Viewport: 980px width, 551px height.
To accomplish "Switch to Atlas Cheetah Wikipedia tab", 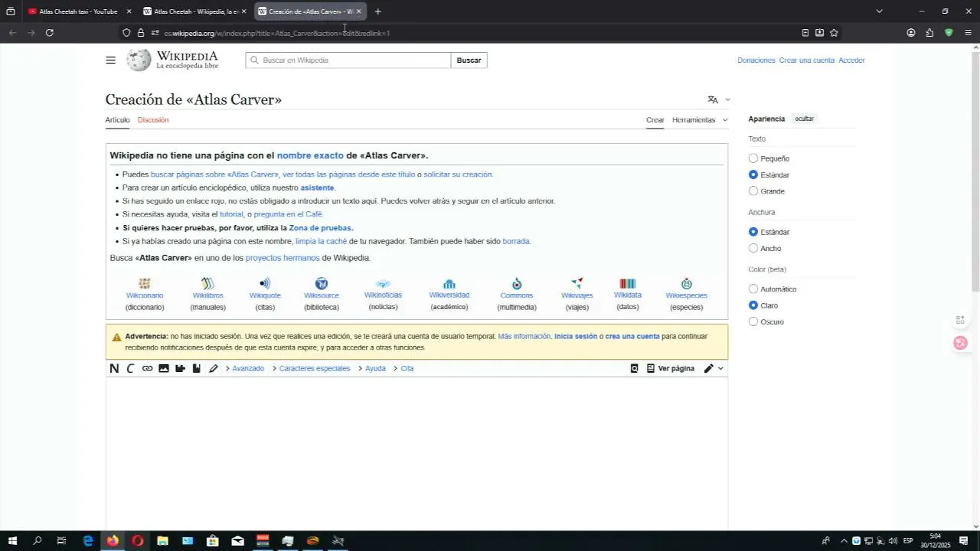I will pyautogui.click(x=195, y=11).
